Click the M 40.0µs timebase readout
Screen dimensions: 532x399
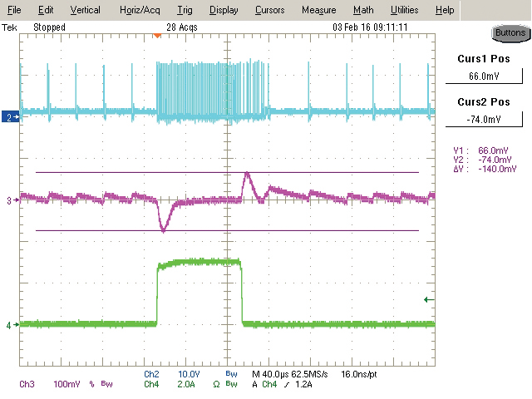(270, 374)
